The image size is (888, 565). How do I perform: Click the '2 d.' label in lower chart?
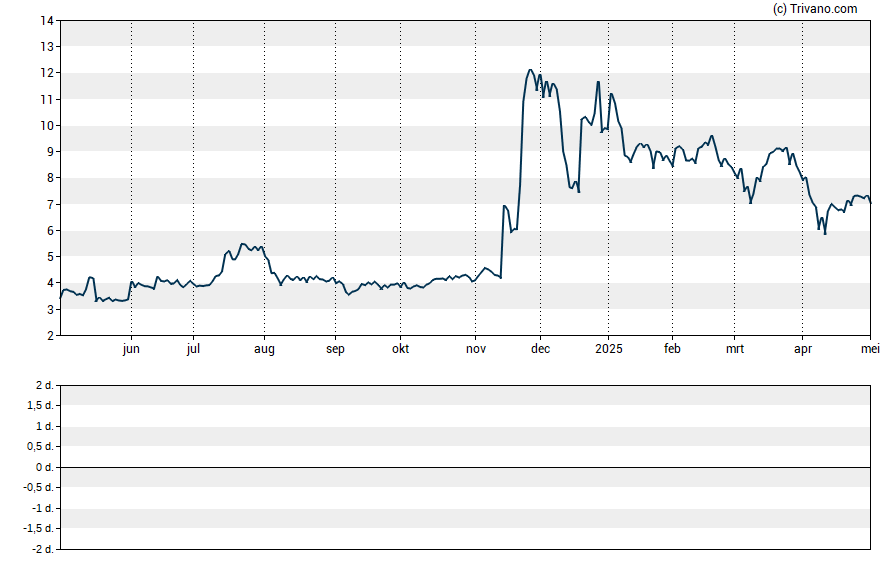point(45,386)
